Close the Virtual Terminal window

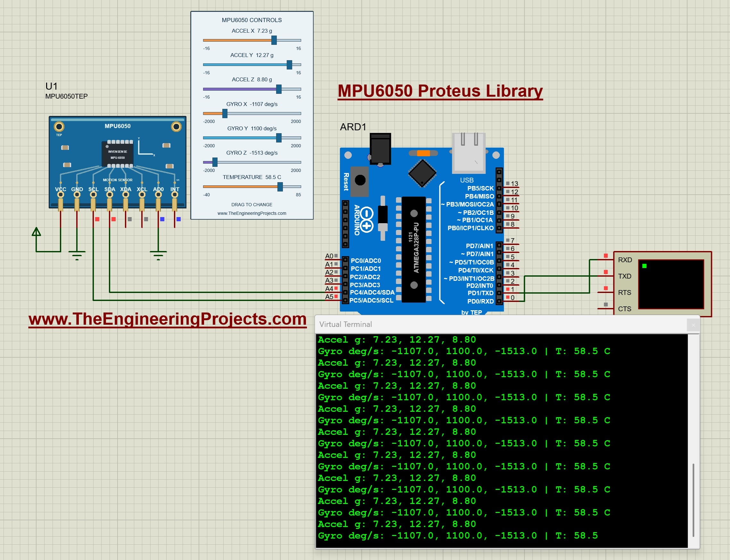[x=693, y=325]
